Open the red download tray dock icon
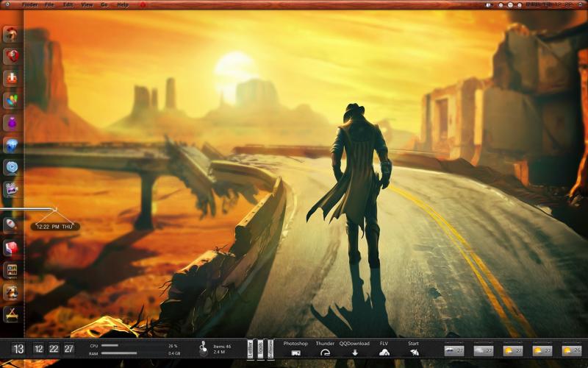 click(x=12, y=78)
